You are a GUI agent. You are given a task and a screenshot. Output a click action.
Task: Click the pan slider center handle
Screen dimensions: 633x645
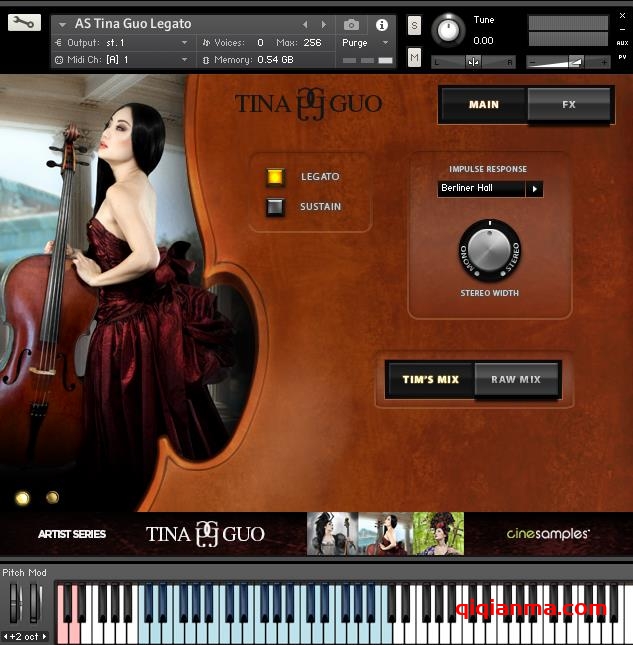tap(473, 62)
